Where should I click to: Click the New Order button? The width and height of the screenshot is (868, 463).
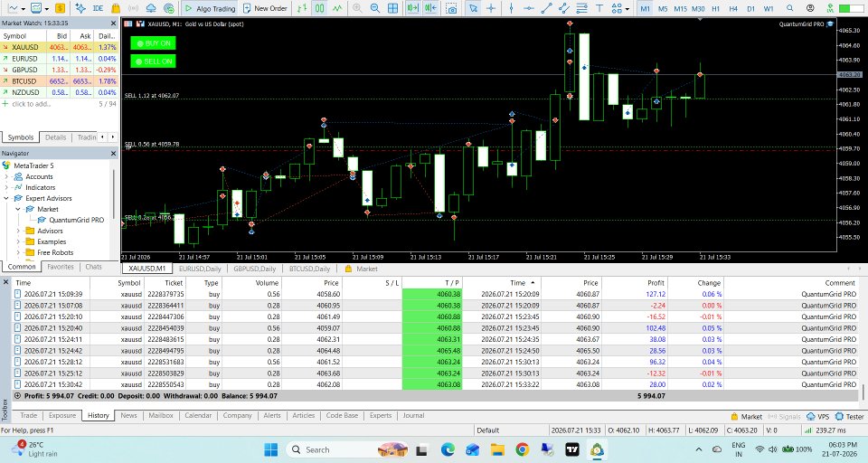pyautogui.click(x=265, y=8)
